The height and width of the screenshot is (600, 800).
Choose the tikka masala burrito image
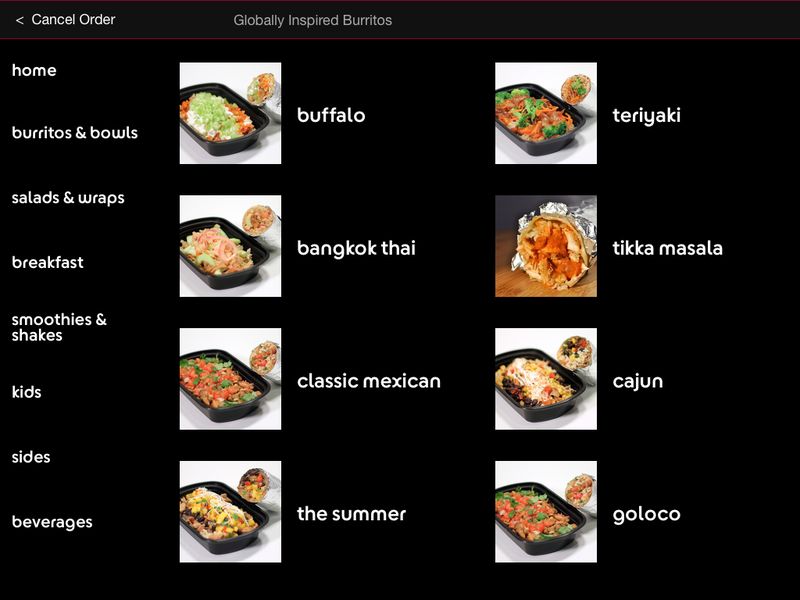(x=546, y=246)
